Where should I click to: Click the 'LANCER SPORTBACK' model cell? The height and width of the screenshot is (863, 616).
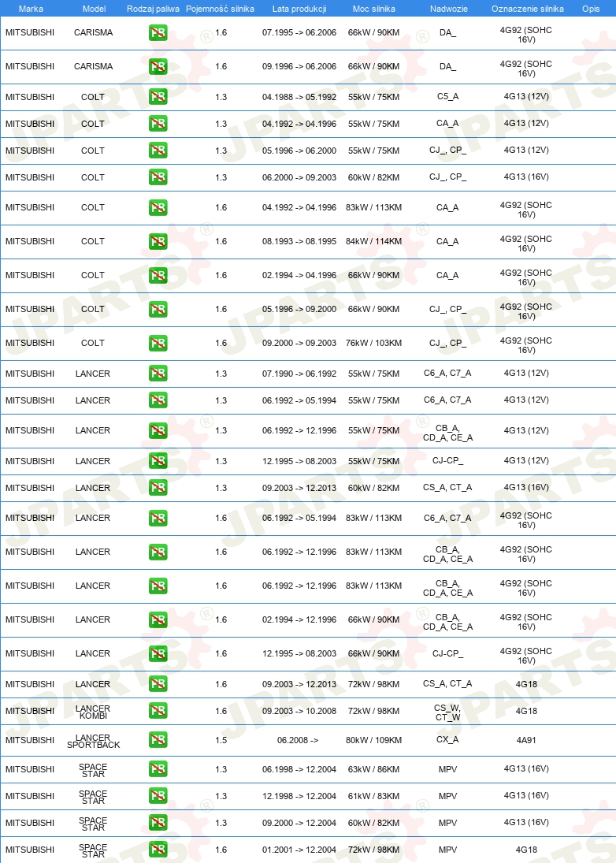click(x=94, y=742)
